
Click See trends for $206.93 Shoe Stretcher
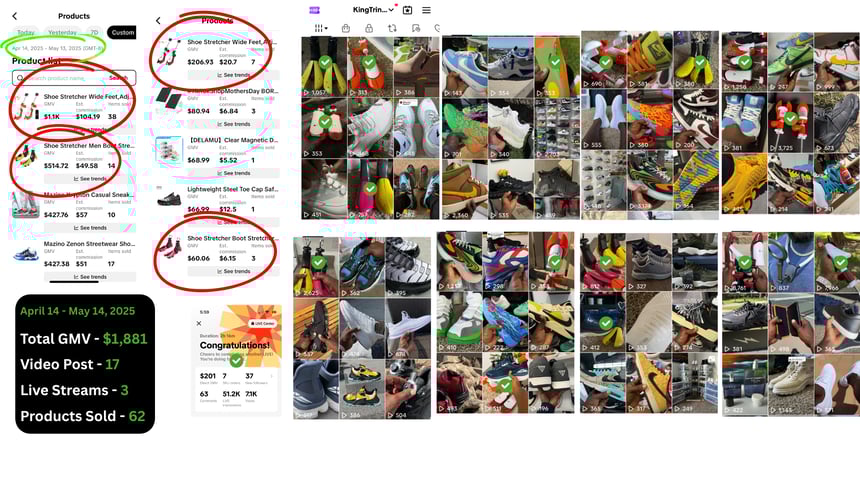point(234,75)
